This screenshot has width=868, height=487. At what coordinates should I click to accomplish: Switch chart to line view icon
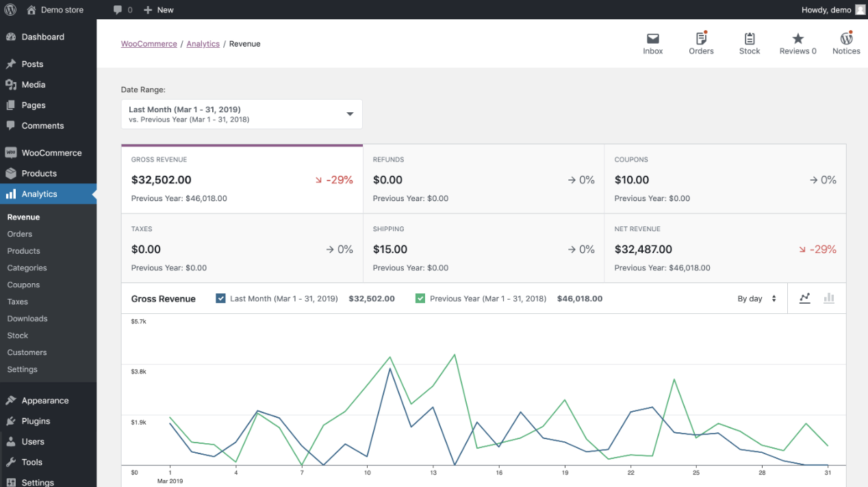click(x=804, y=298)
